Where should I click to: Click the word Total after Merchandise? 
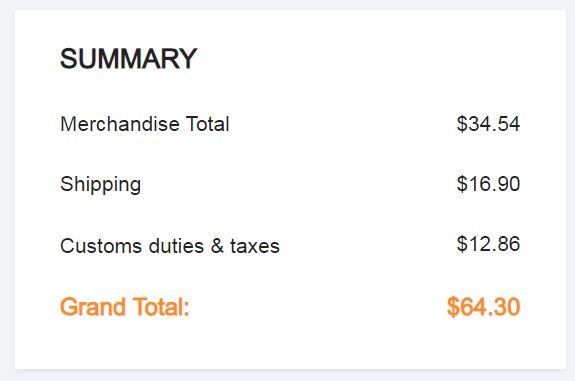pos(208,124)
